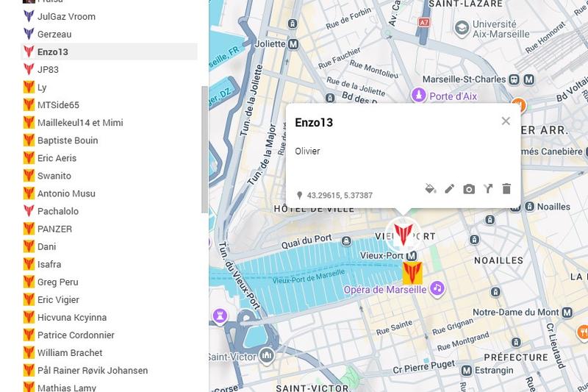The width and height of the screenshot is (588, 392).
Task: Close the Enzo13 info popup
Action: [x=506, y=121]
